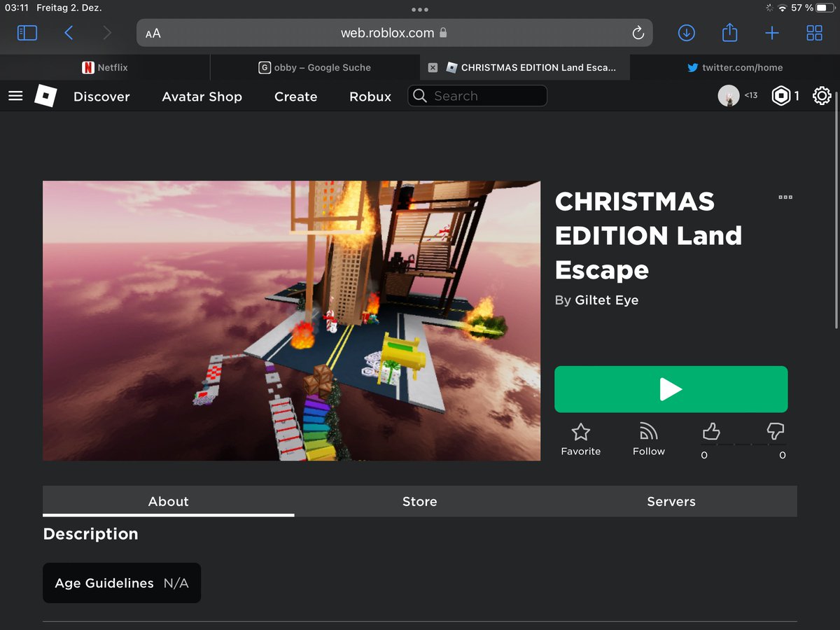Open the Store tab
Viewport: 840px width, 630px height.
point(420,501)
